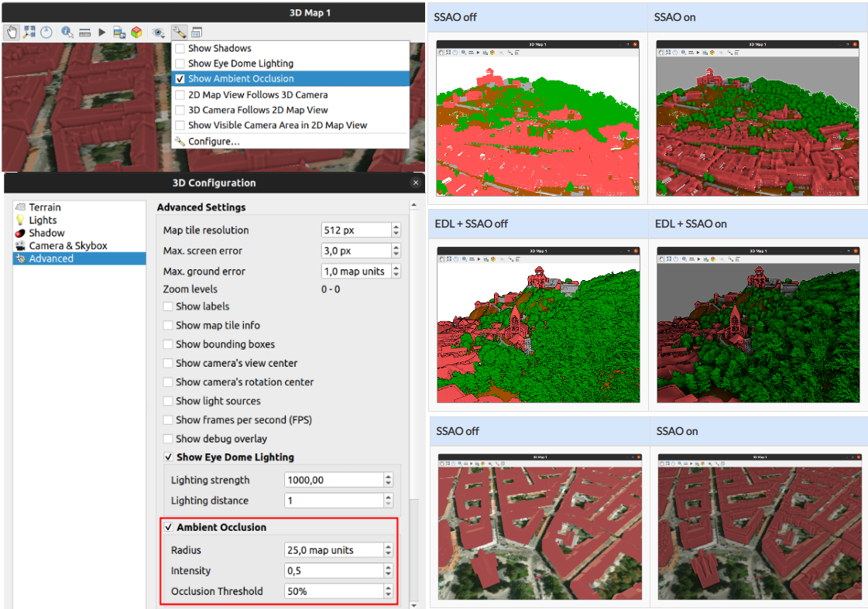Enable Show frames per second (FPS)
Screen dimensions: 868x609
point(169,420)
